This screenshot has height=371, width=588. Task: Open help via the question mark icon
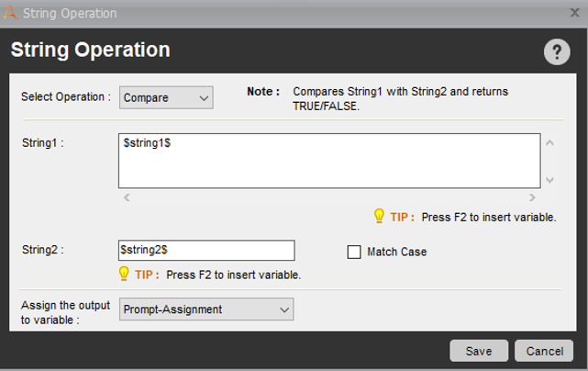pos(557,52)
